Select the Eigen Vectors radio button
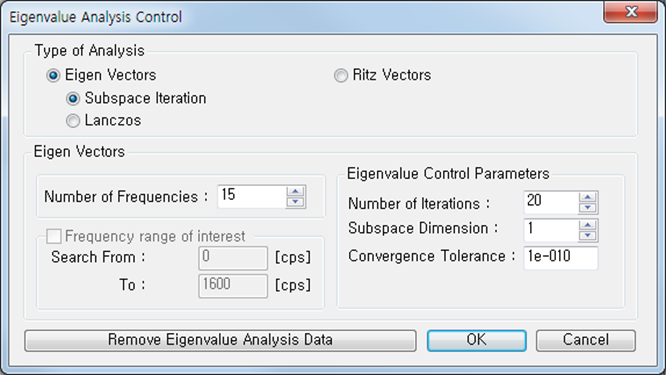The height and width of the screenshot is (375, 666). 53,76
